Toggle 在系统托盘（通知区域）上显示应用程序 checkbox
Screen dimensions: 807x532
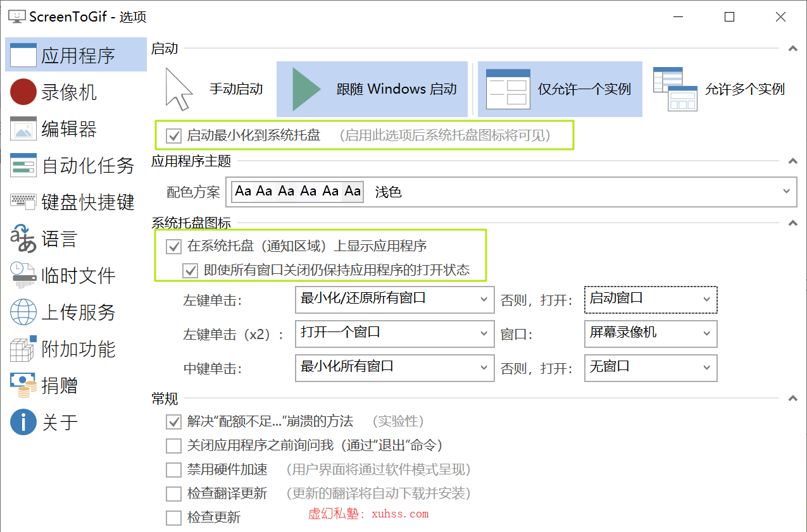173,247
